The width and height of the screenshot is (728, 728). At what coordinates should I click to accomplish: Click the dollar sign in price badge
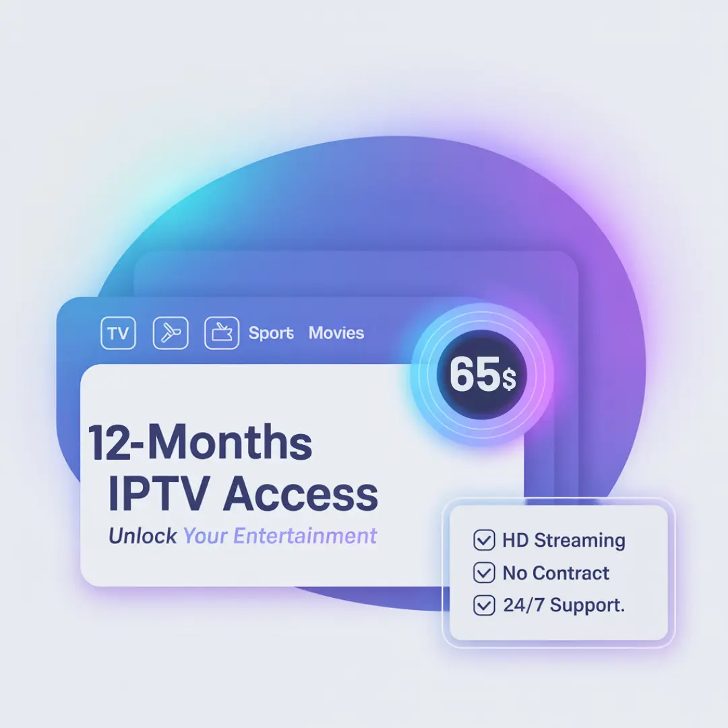tap(509, 380)
